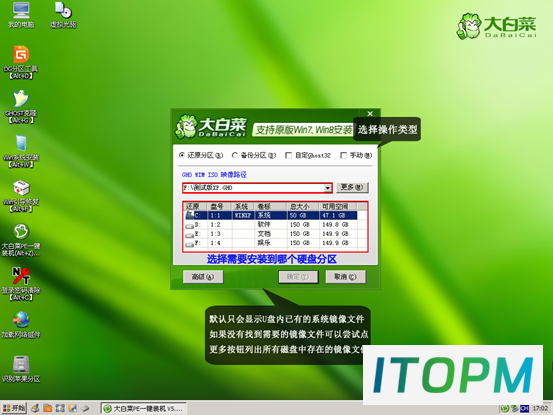Click the WINXP system cell

click(x=243, y=215)
